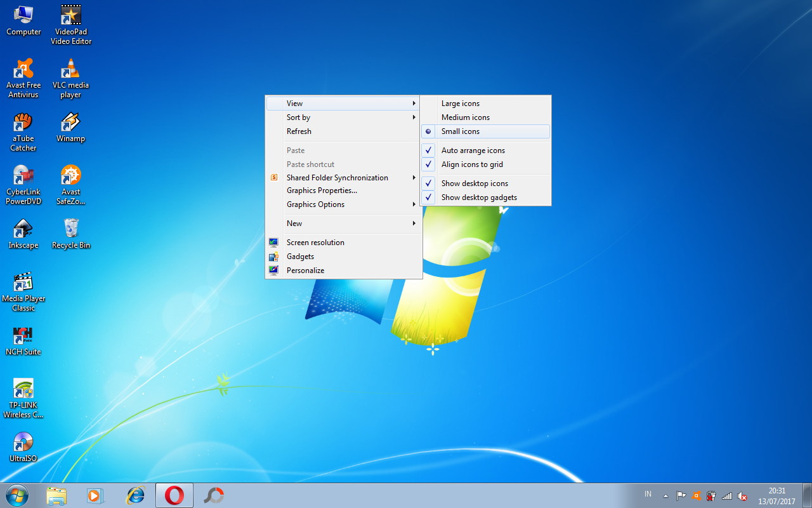Open aTube Catcher

point(23,121)
